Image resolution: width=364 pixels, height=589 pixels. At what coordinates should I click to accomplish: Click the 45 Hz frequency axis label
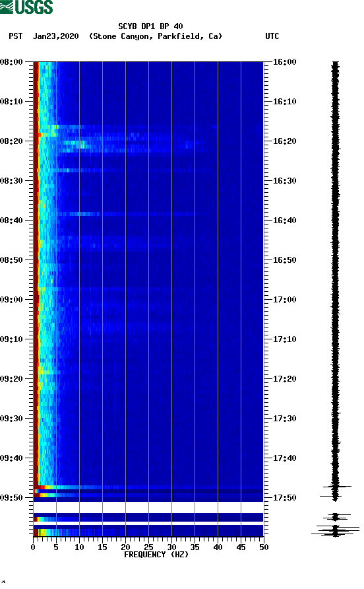pyautogui.click(x=241, y=547)
